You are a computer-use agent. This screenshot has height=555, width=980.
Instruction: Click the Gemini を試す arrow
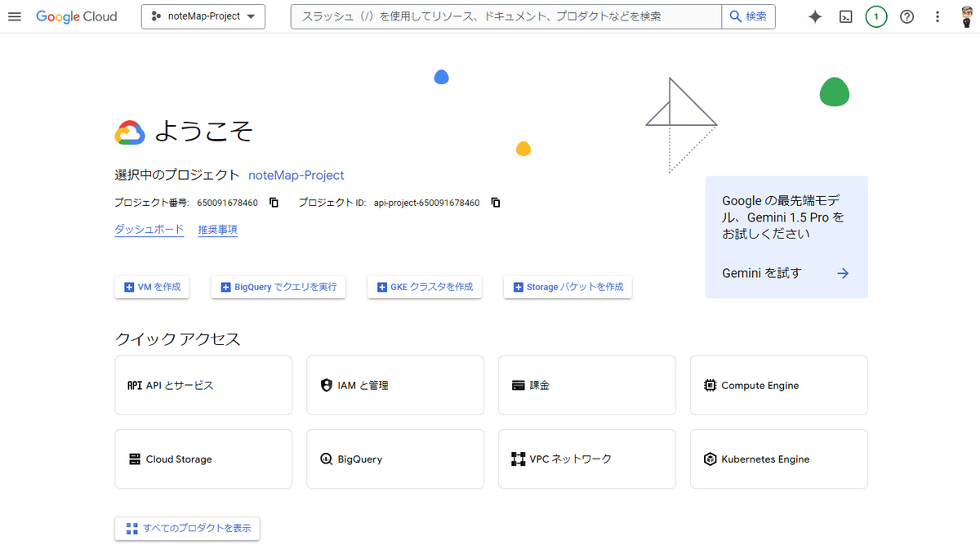(x=843, y=273)
